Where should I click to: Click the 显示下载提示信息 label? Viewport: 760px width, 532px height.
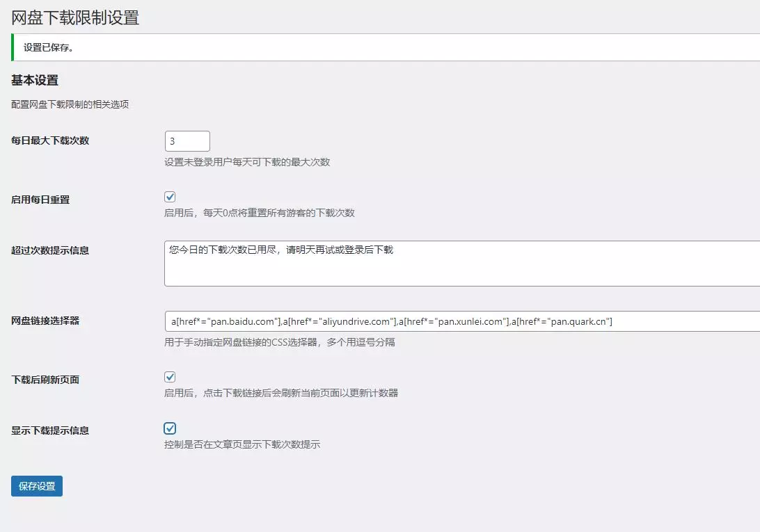coord(50,430)
